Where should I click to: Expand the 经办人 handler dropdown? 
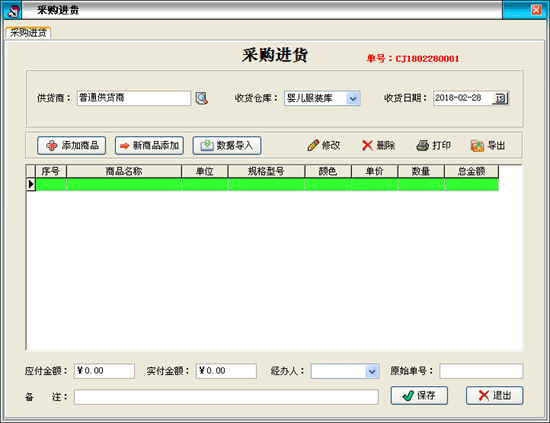pyautogui.click(x=372, y=371)
